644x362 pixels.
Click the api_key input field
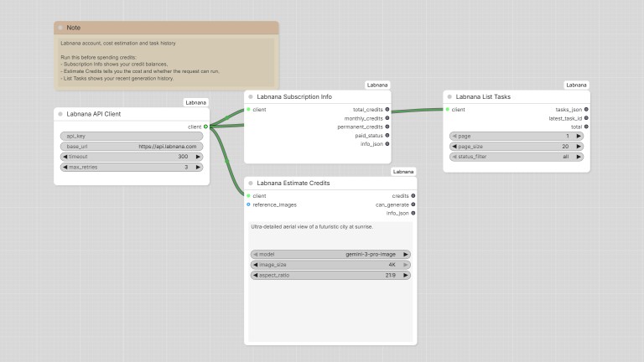132,136
